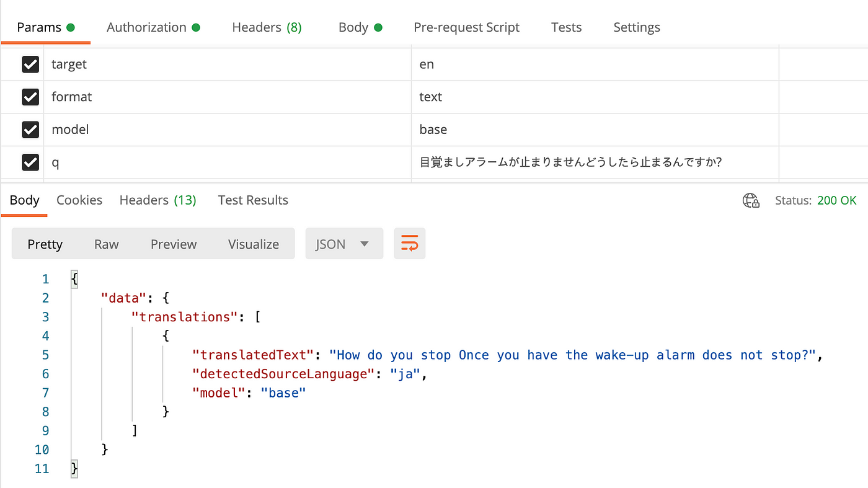Uncheck the model parameter checkbox

point(30,130)
